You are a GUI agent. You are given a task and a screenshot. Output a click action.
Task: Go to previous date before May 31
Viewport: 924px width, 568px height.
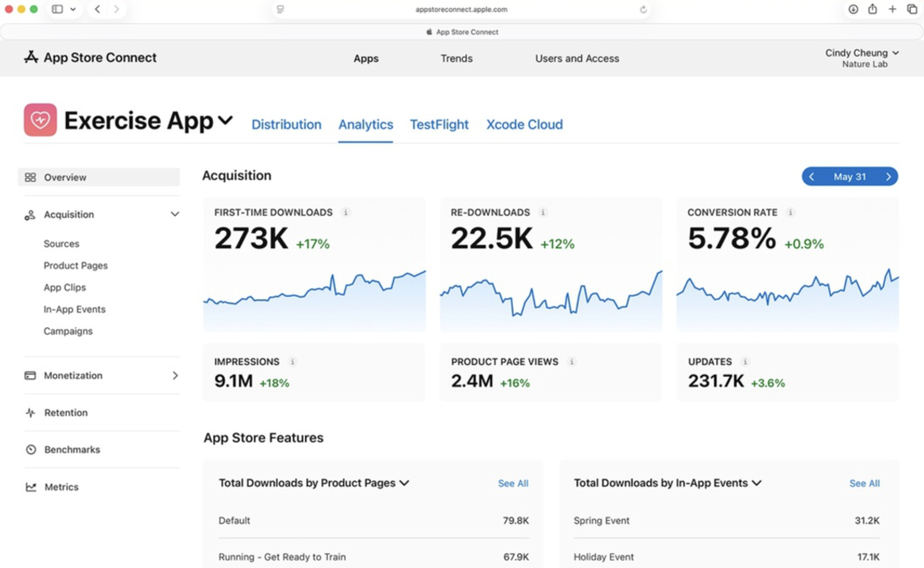tap(811, 177)
